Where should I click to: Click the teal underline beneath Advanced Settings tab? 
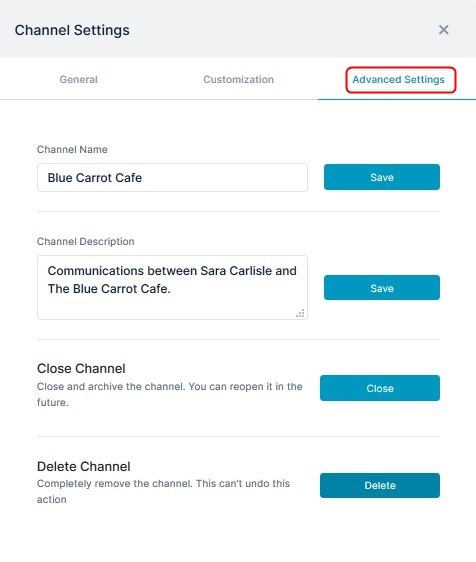click(397, 99)
